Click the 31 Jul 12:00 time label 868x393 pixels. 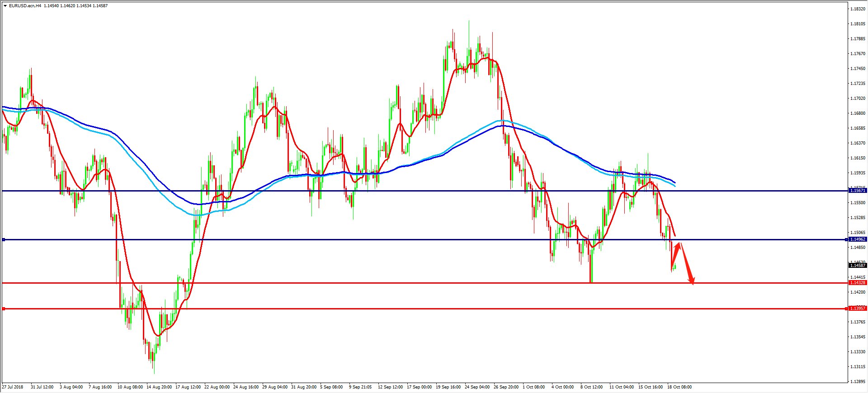click(42, 387)
